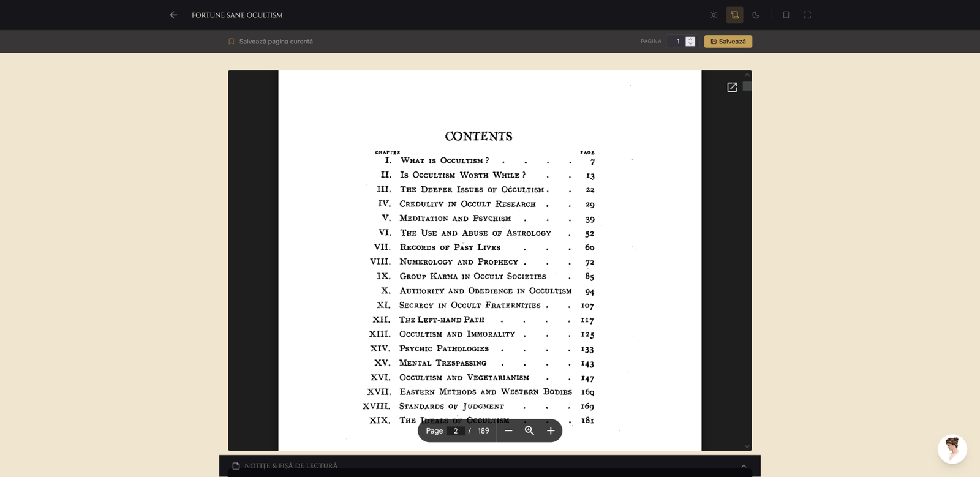Increase the PAGINA value with up arrow
980x477 pixels.
click(690, 39)
